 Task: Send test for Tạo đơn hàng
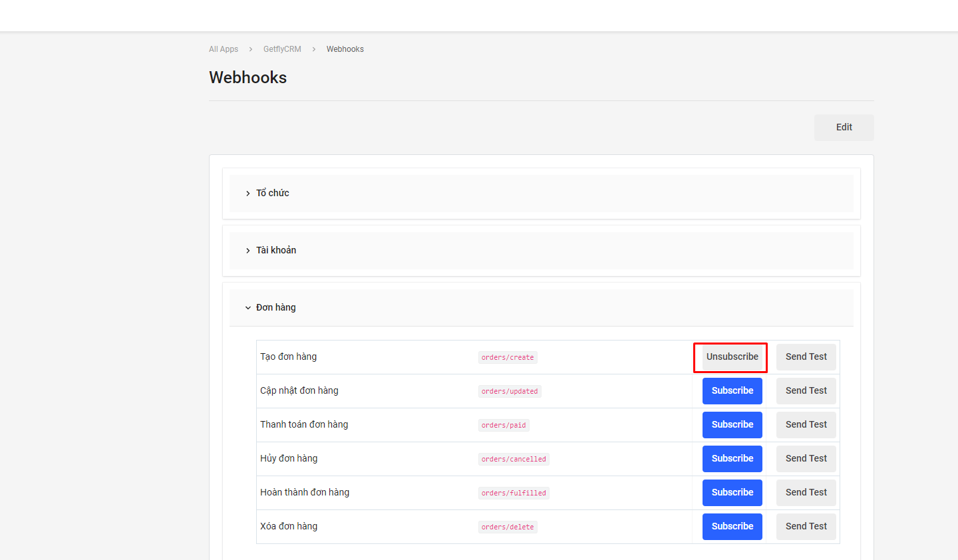806,357
